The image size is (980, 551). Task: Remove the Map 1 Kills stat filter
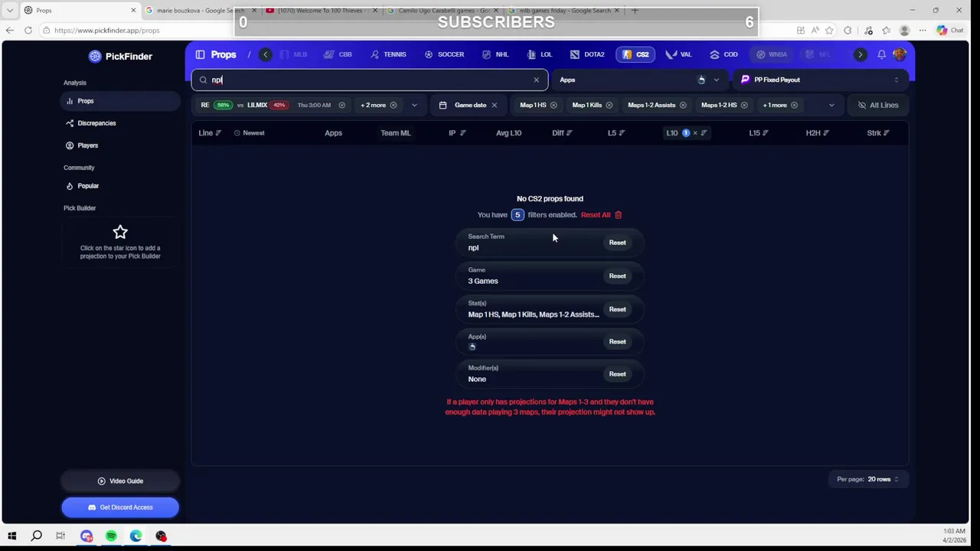coord(609,105)
